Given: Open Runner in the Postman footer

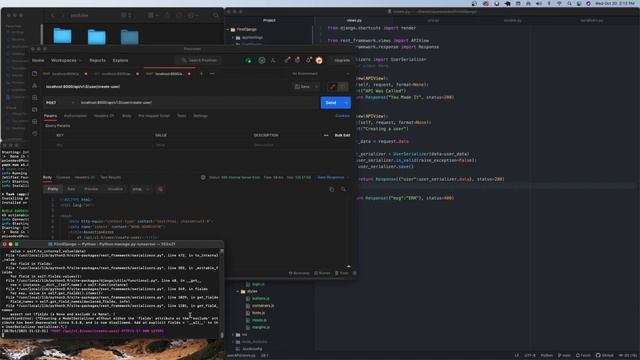Looking at the screenshot, I should pos(322,273).
